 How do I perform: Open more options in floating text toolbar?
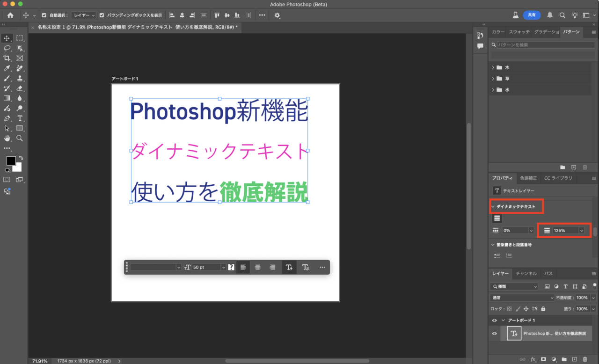pos(322,267)
